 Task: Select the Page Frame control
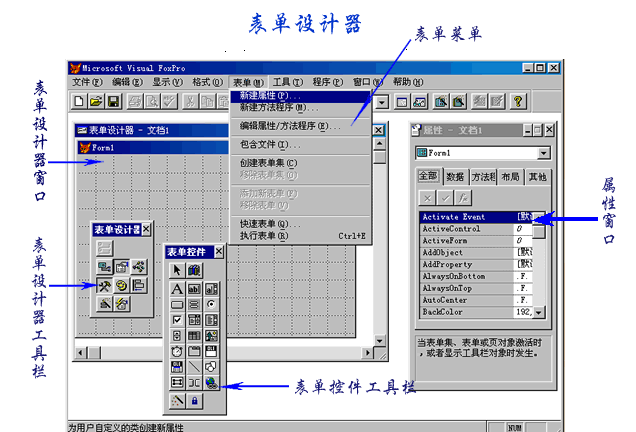(x=194, y=351)
